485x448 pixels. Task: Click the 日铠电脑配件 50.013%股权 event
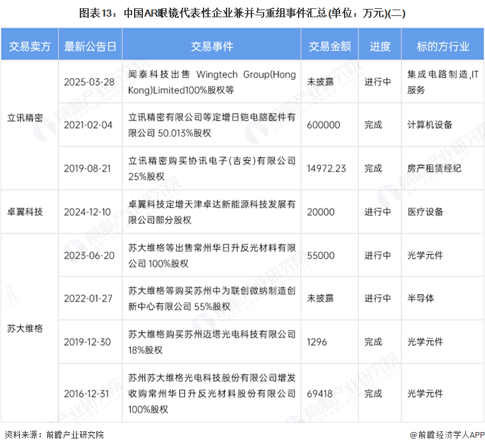point(212,125)
